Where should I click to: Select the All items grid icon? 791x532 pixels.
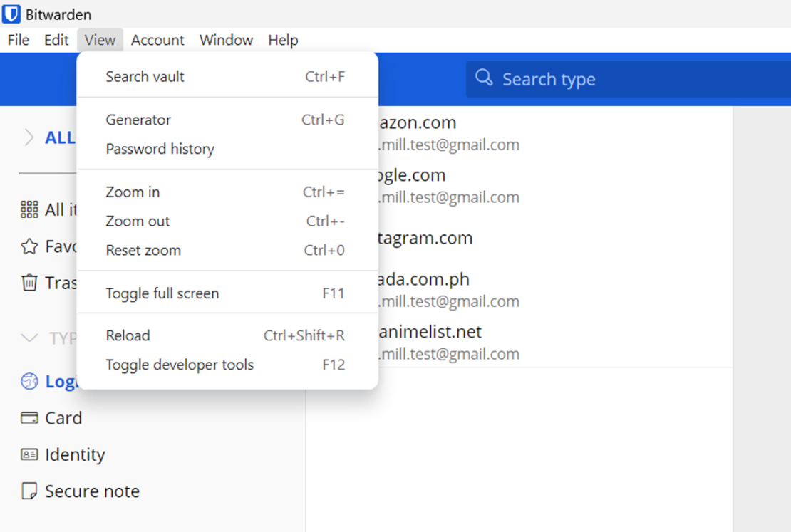coord(29,209)
